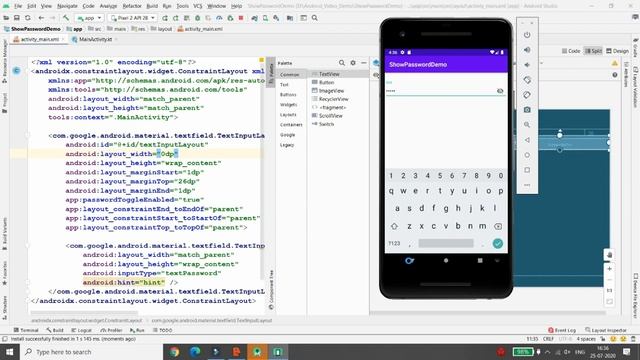The height and width of the screenshot is (360, 640).
Task: Click the Windows taskbar search box
Action: (x=91, y=352)
